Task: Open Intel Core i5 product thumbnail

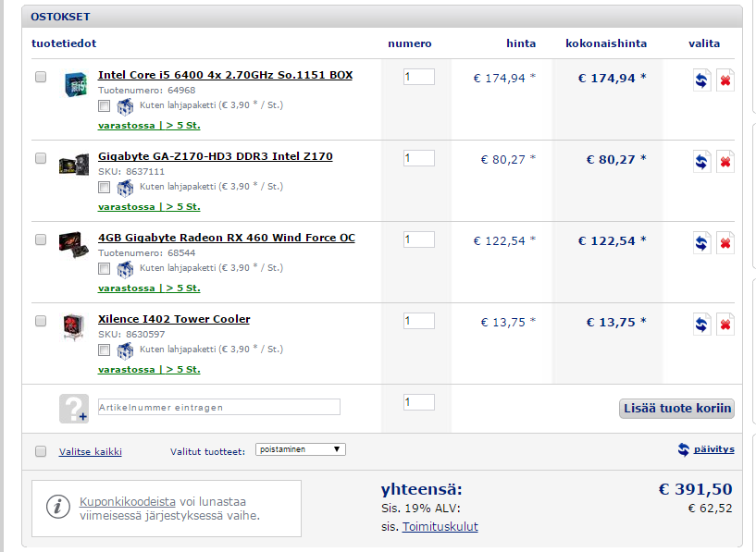Action: click(x=75, y=84)
